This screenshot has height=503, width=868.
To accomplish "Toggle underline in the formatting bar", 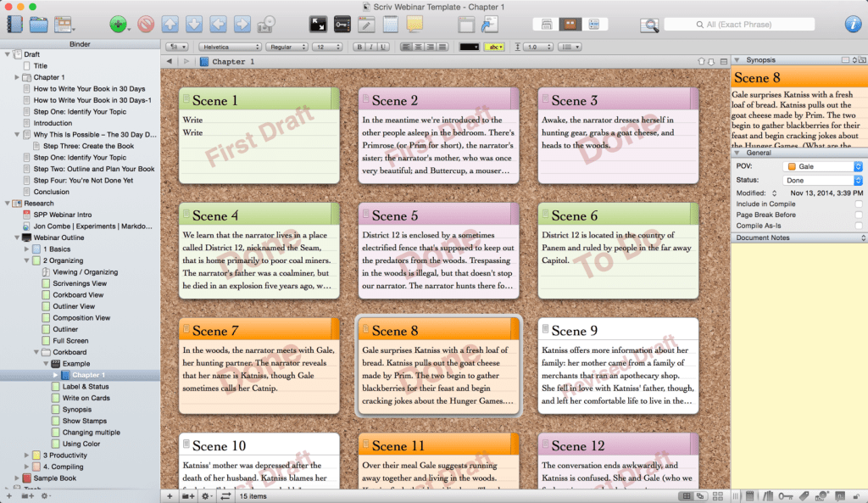I will [383, 46].
